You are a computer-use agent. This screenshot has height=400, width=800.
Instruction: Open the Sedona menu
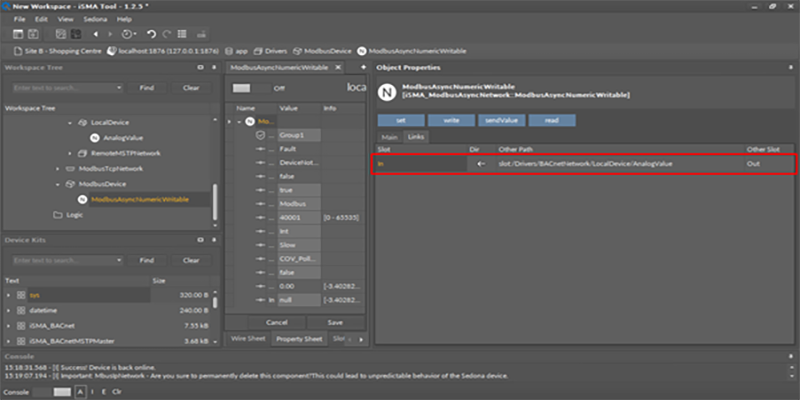[x=95, y=19]
